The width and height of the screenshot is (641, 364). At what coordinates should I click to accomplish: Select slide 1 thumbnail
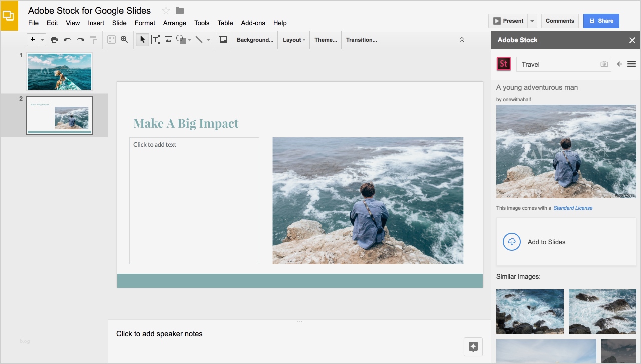point(59,72)
